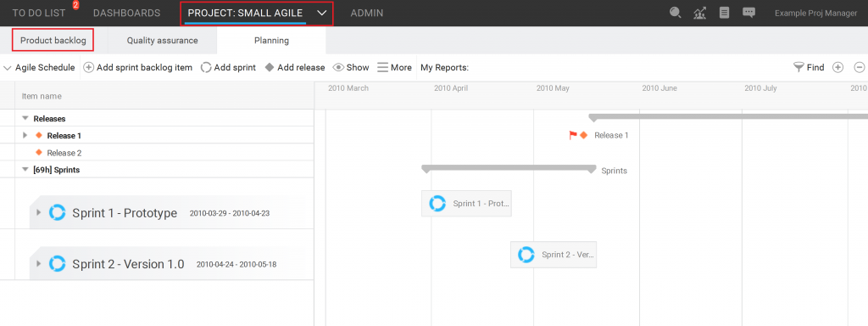Screen dimensions: 868x326
Task: Collapse the Releases group triangle
Action: point(25,118)
